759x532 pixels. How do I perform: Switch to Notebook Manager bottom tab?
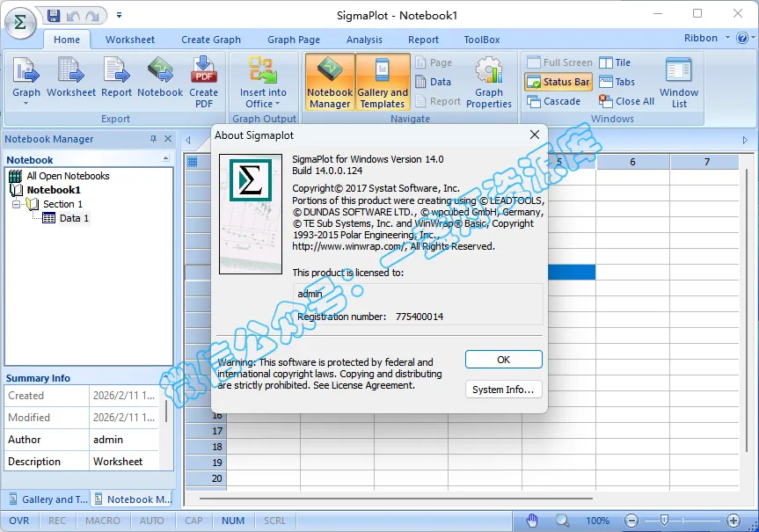pos(133,499)
